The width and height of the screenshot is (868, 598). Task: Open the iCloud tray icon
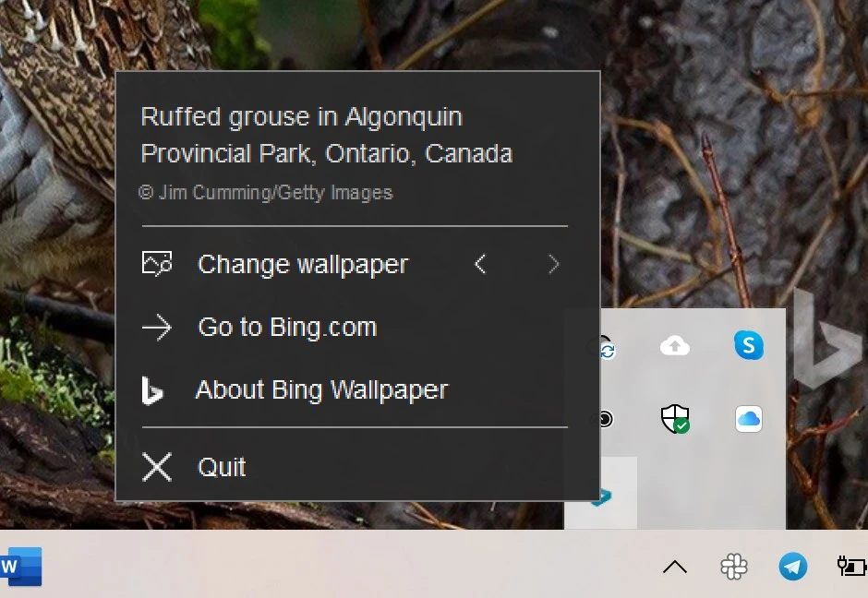point(749,419)
